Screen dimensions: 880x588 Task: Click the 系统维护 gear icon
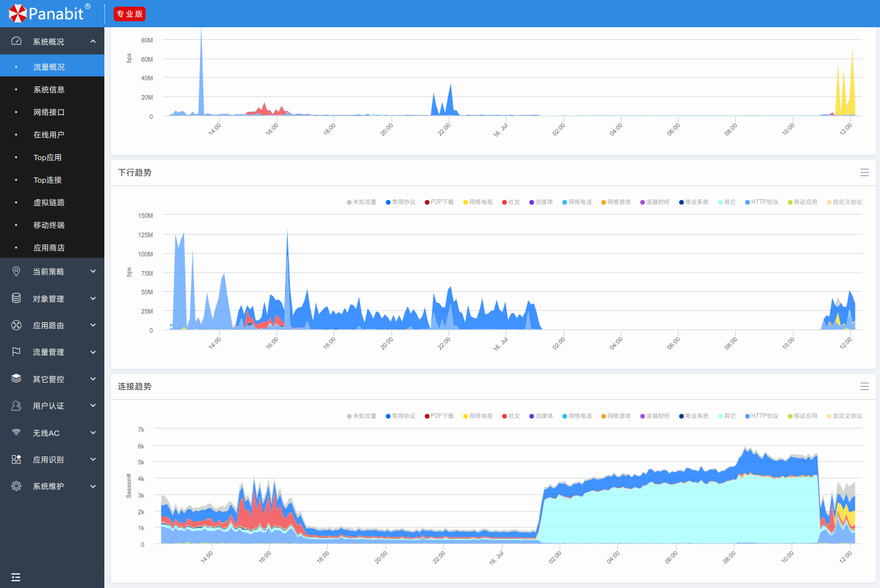coord(17,486)
